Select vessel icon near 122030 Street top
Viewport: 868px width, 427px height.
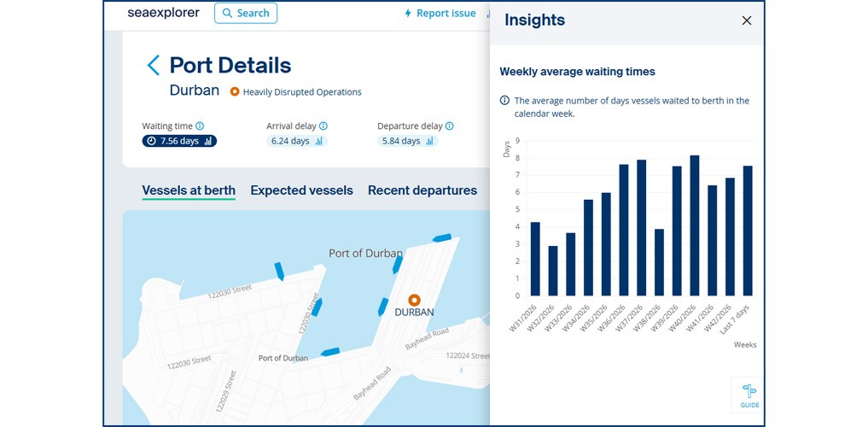(279, 271)
